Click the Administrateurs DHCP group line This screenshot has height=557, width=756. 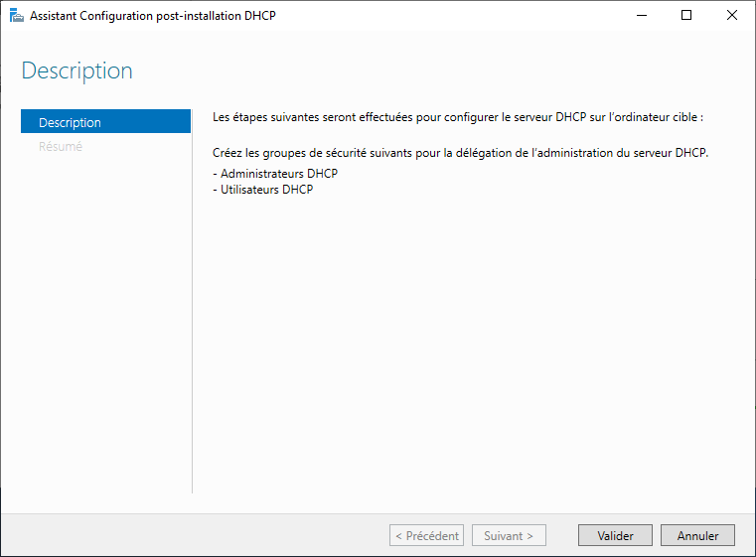275,174
